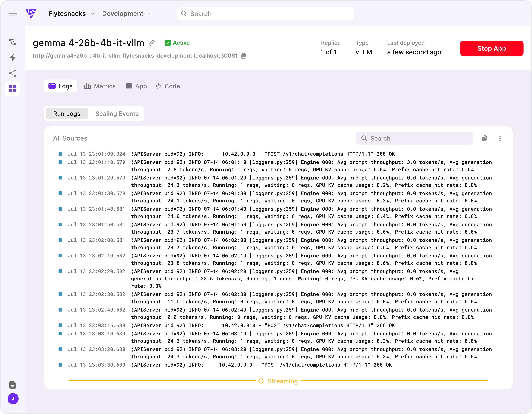Switch to the App tab
532x414 pixels.
click(x=136, y=86)
